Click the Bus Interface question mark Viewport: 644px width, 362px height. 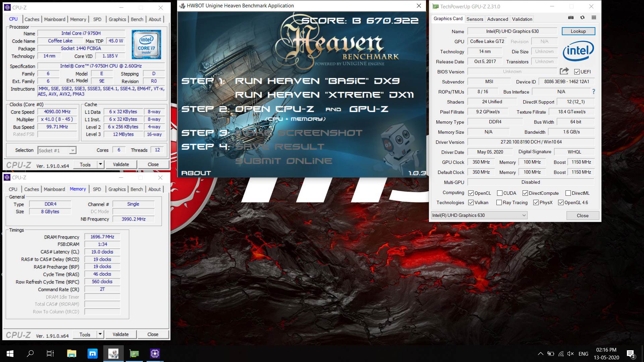pyautogui.click(x=593, y=92)
